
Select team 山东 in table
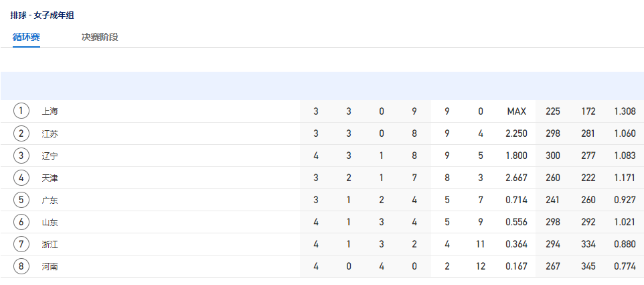[x=50, y=223]
